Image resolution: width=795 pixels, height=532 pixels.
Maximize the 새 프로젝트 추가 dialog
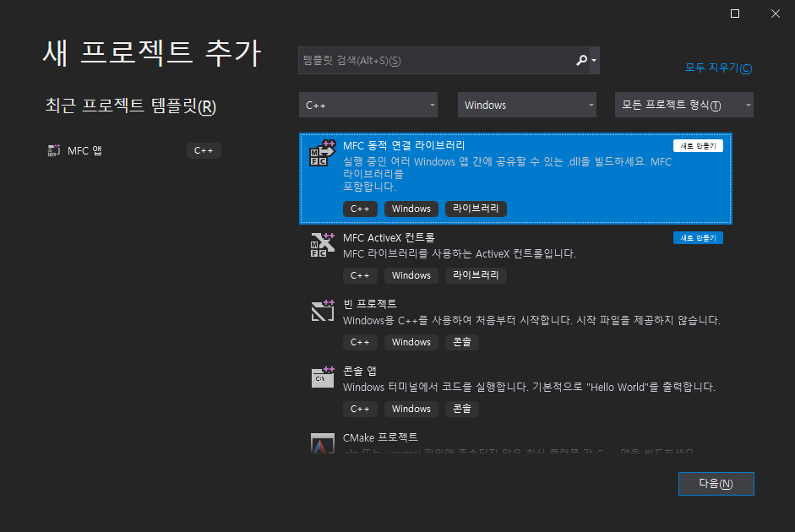[735, 14]
